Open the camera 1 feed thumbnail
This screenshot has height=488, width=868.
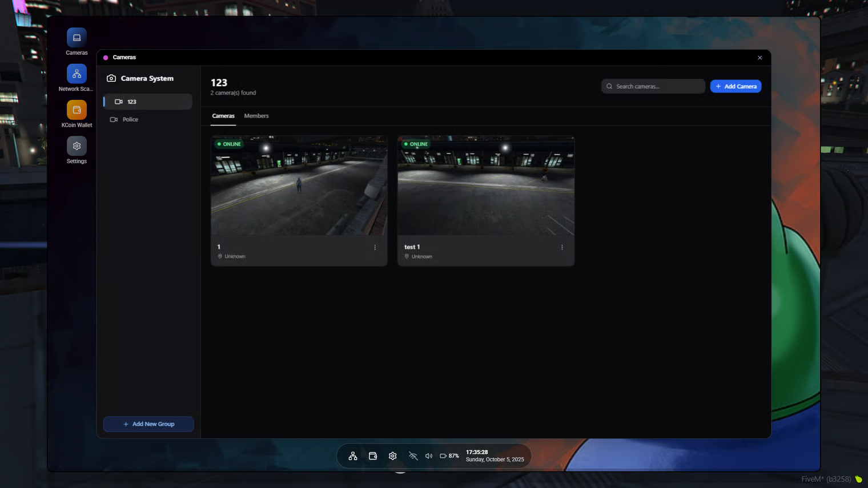[299, 185]
